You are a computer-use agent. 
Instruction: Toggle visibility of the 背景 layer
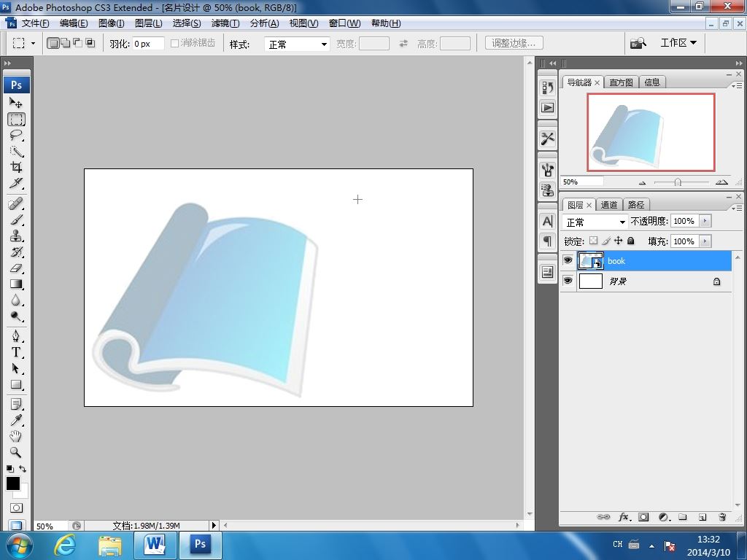click(x=568, y=281)
